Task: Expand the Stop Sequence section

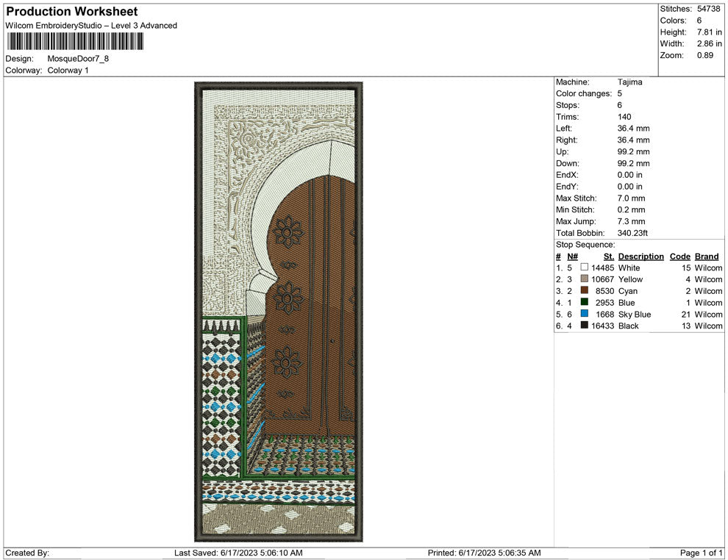Action: (x=585, y=244)
